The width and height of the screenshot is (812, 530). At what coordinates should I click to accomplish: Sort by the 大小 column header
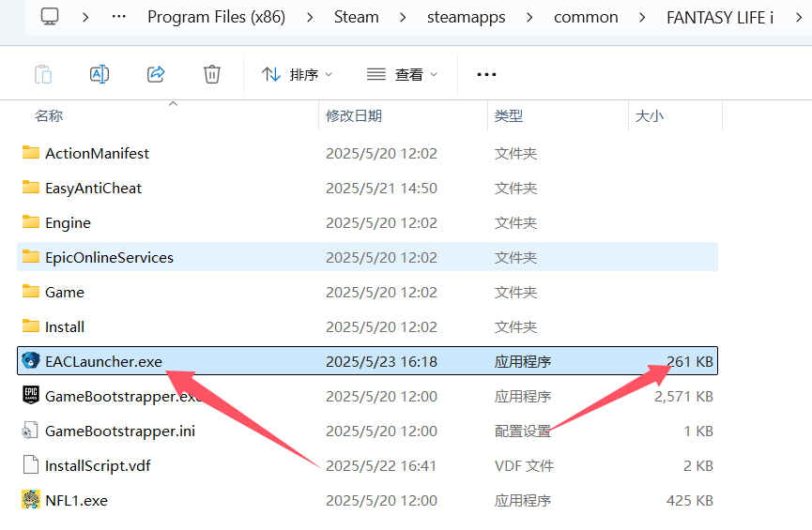click(649, 116)
